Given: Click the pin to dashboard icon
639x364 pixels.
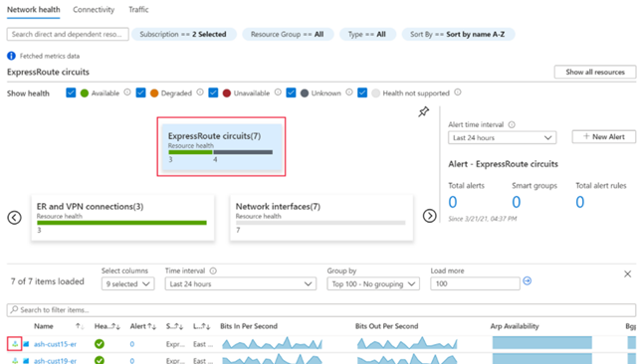Looking at the screenshot, I should point(423,111).
